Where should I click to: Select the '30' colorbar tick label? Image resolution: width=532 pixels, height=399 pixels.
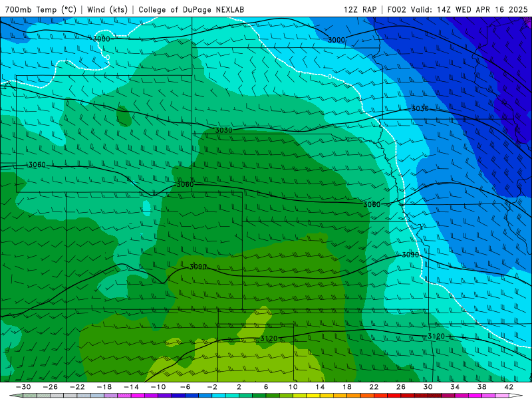click(x=428, y=387)
